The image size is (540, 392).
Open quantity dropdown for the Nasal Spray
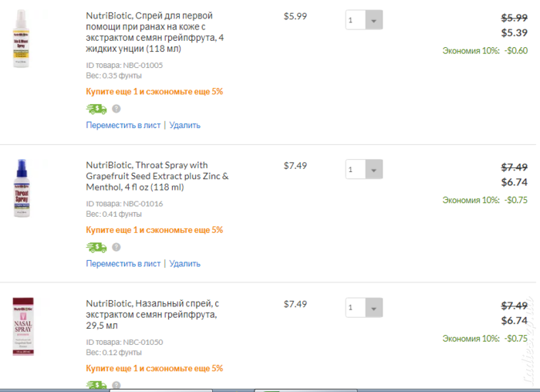pyautogui.click(x=364, y=308)
